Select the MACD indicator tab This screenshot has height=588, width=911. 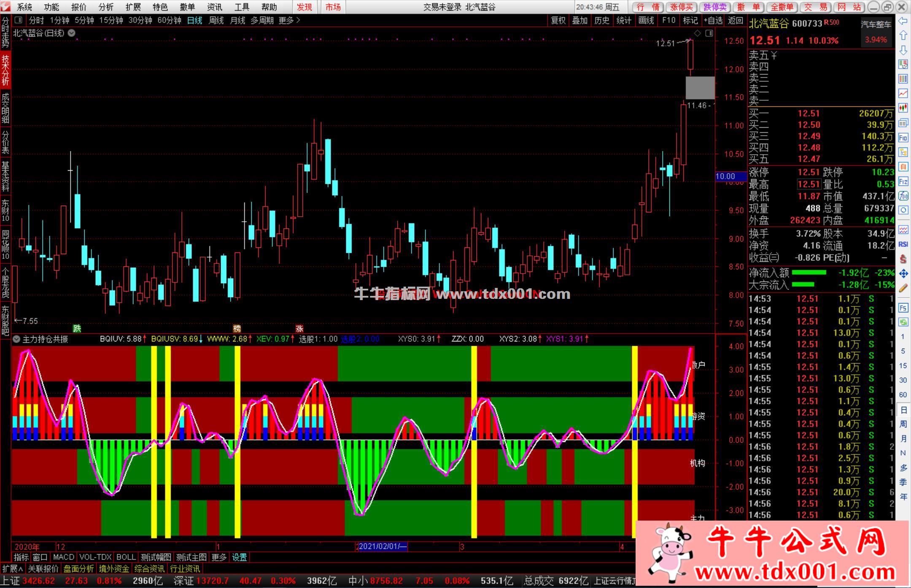64,557
